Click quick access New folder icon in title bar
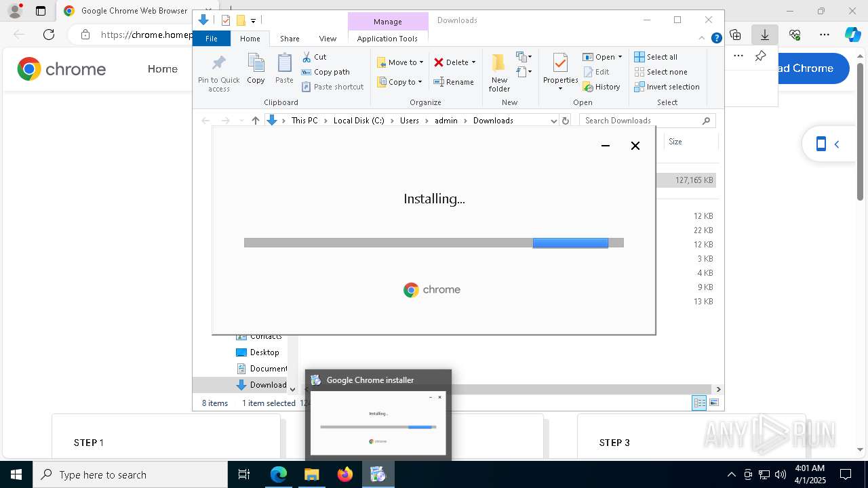The width and height of the screenshot is (868, 488). tap(240, 20)
